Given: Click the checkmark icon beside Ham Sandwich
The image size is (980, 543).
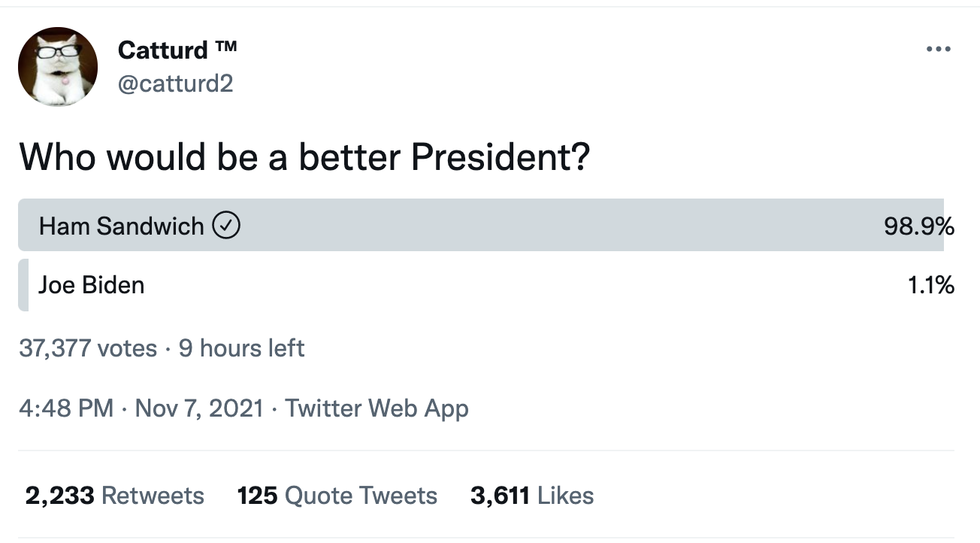Looking at the screenshot, I should click(226, 226).
